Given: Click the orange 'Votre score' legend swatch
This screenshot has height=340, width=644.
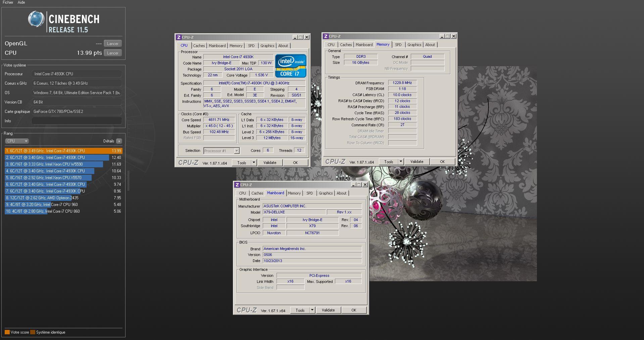Looking at the screenshot, I should [x=7, y=332].
